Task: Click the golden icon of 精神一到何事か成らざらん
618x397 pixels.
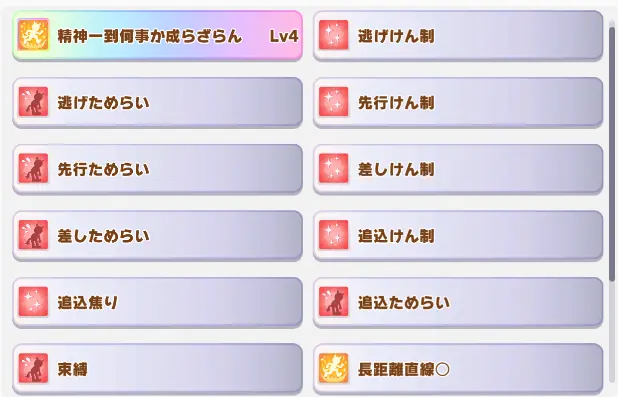Action: pyautogui.click(x=34, y=35)
